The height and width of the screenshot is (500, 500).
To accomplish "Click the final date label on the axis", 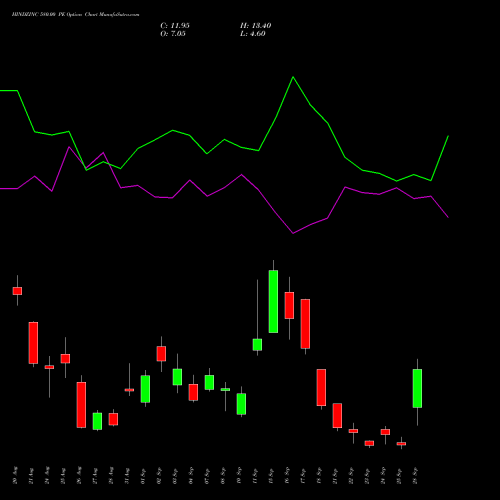I will (x=415, y=476).
